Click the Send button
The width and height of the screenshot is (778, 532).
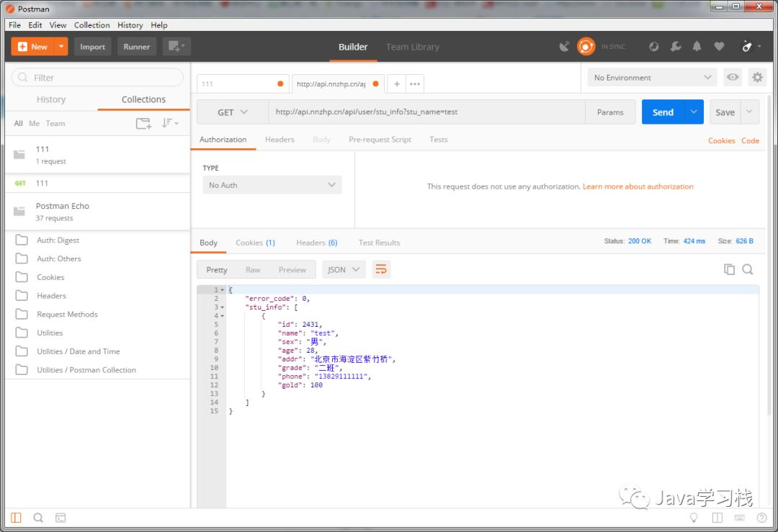coord(663,112)
